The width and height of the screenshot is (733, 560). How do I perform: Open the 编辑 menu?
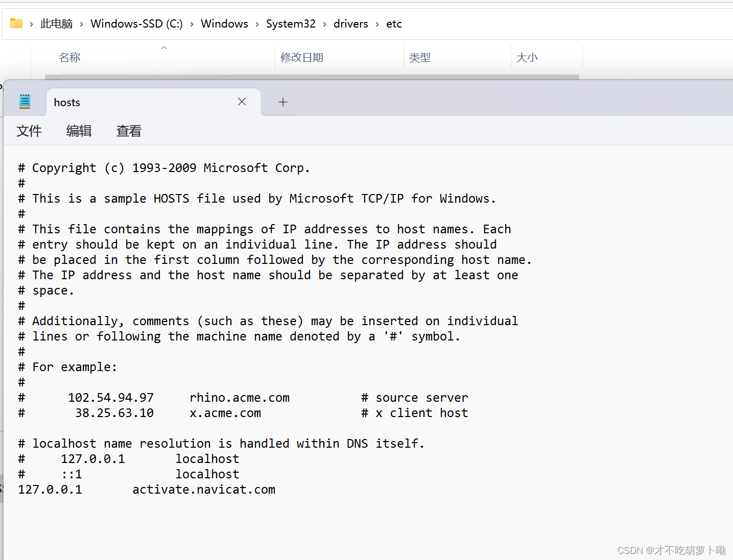[x=79, y=131]
